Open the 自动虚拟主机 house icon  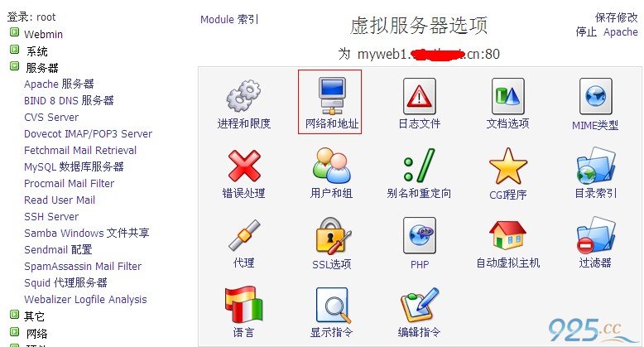pos(507,234)
